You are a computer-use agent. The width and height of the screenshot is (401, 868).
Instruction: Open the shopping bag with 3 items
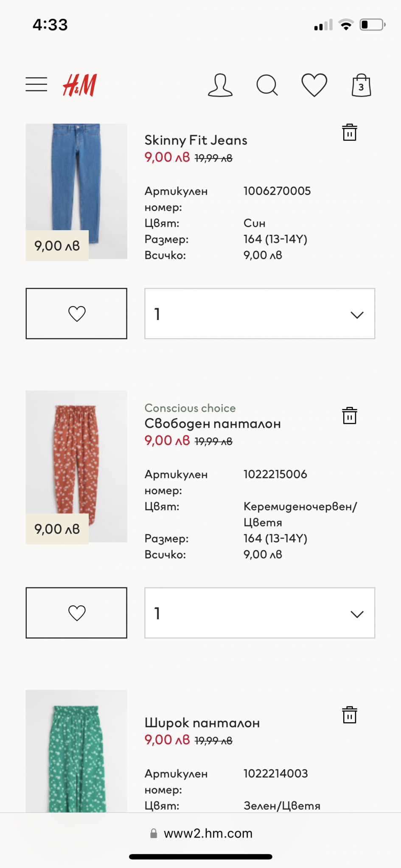(x=361, y=85)
